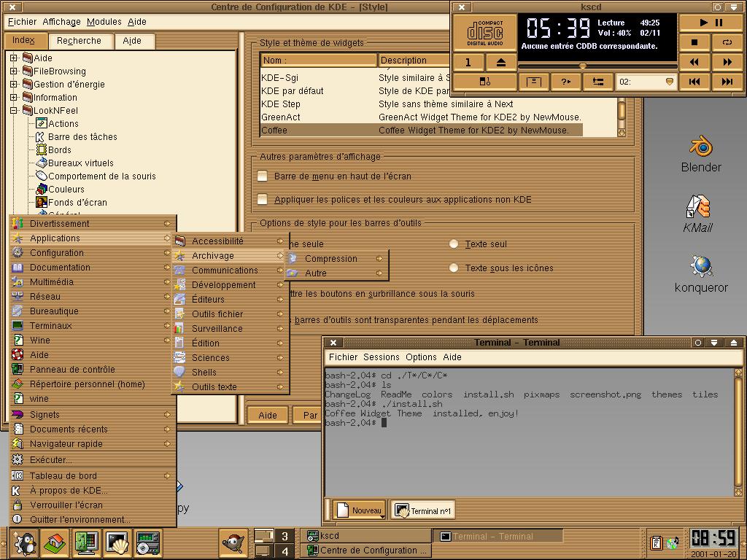Screen dimensions: 747x560
Task: Click the CD tray icon beside the clock
Action: pyautogui.click(x=673, y=542)
